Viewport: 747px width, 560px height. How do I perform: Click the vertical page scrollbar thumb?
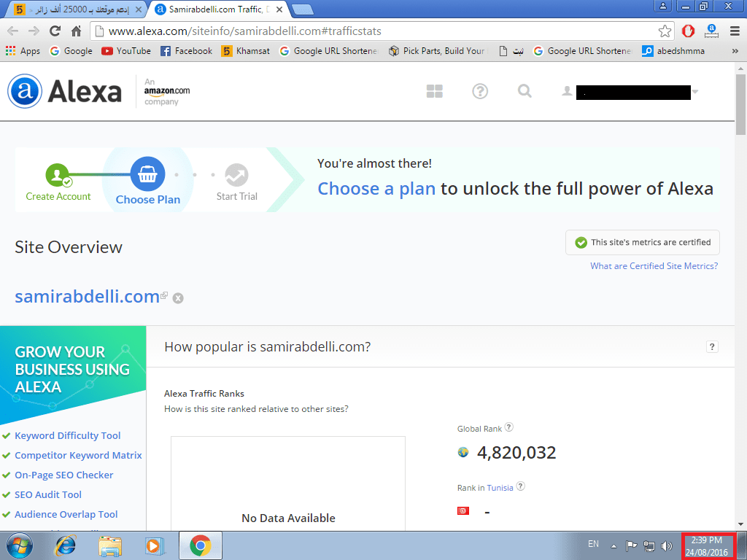pyautogui.click(x=741, y=104)
